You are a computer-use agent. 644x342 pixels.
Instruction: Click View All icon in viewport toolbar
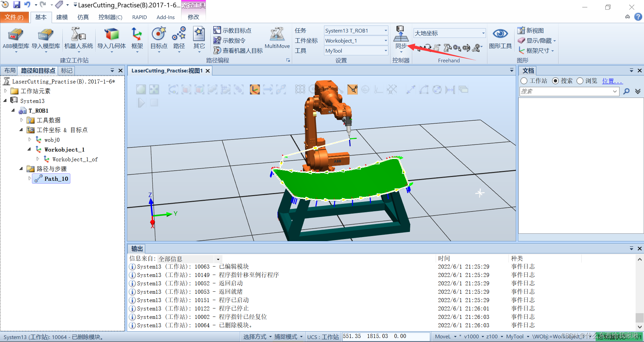[141, 90]
